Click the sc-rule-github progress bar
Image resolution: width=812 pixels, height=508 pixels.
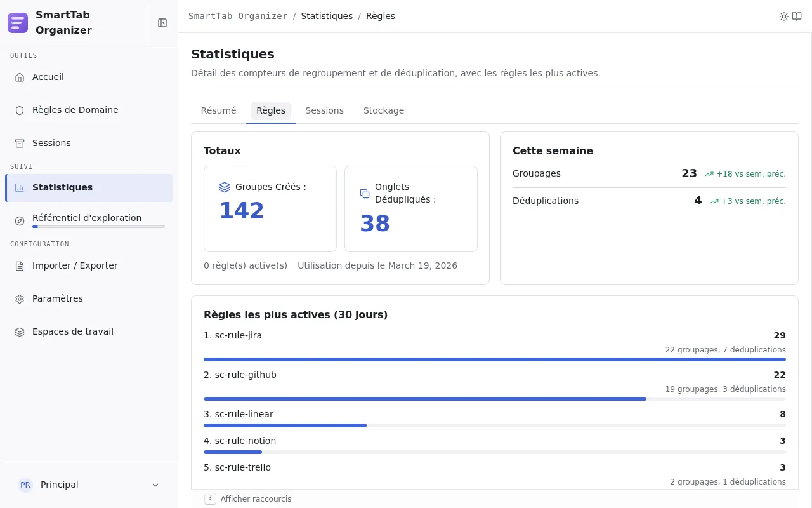495,399
